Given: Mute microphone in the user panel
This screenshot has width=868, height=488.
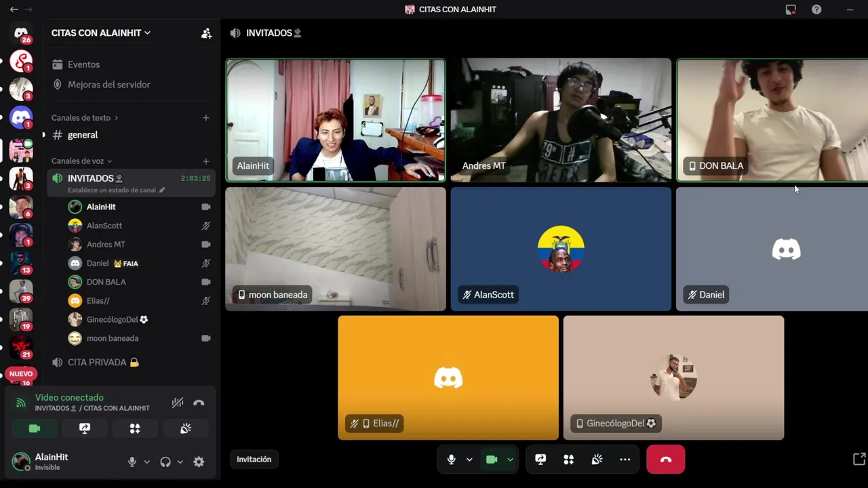Looking at the screenshot, I should (x=132, y=462).
